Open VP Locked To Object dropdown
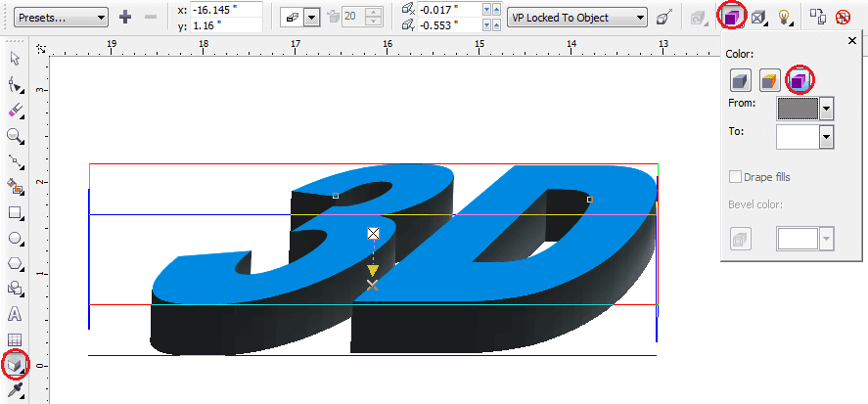The height and width of the screenshot is (404, 868). [x=577, y=18]
